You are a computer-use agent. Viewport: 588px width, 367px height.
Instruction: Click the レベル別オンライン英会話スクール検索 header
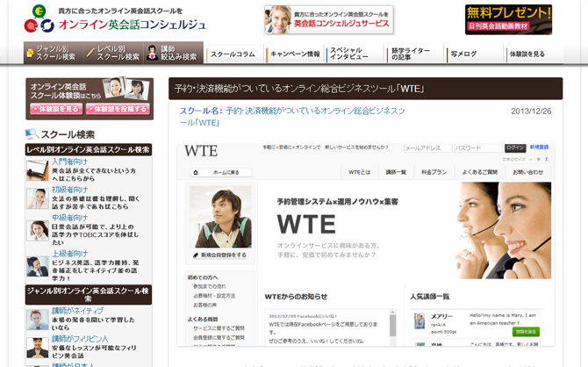pyautogui.click(x=89, y=150)
